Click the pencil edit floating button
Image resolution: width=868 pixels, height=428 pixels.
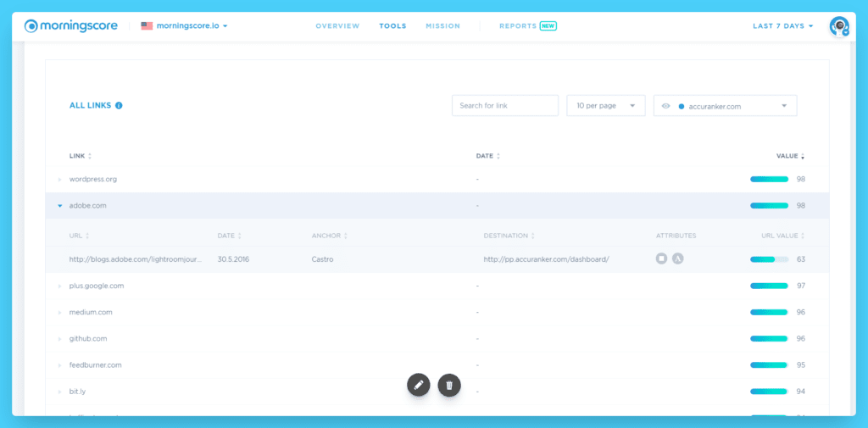[419, 384]
